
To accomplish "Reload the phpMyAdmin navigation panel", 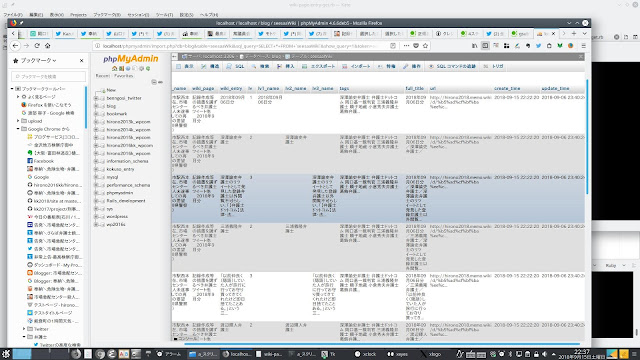I will pos(148,69).
